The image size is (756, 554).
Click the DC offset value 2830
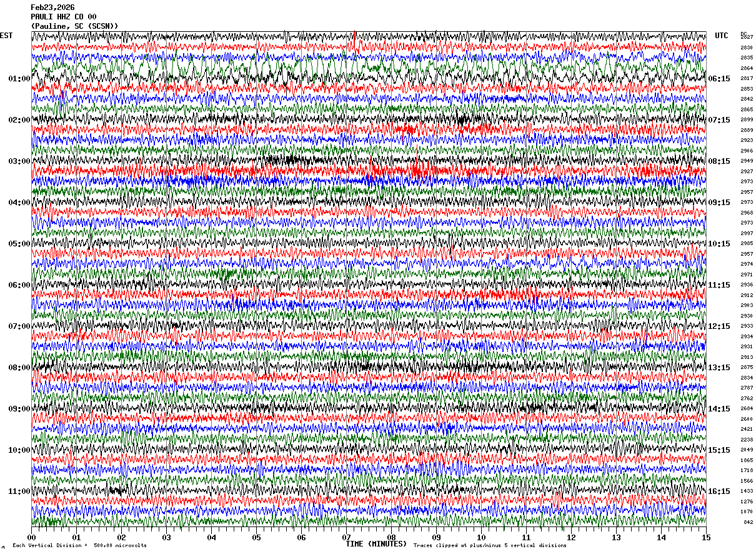(x=747, y=48)
